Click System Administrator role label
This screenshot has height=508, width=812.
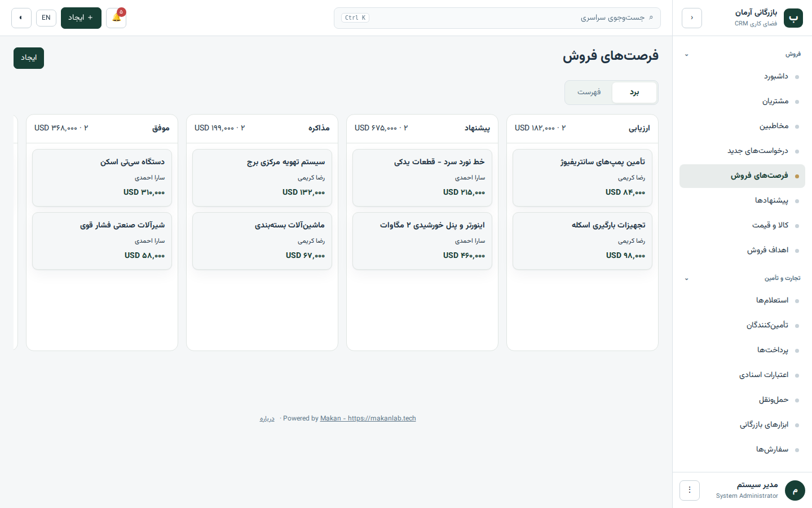pos(747,496)
